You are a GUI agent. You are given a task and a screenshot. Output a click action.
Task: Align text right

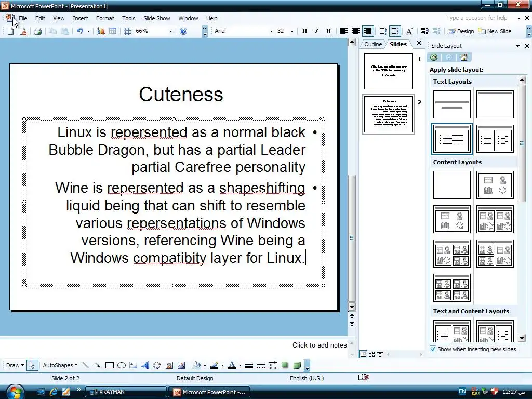[x=368, y=31]
